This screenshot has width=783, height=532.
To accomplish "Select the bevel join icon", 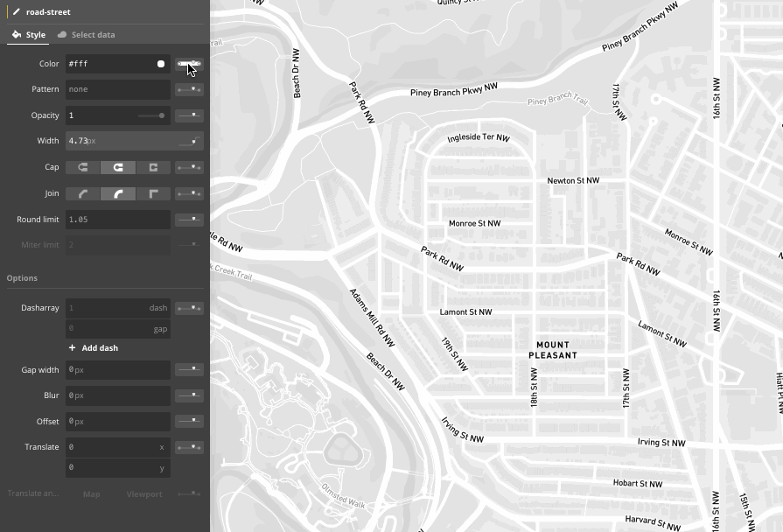I will (82, 192).
